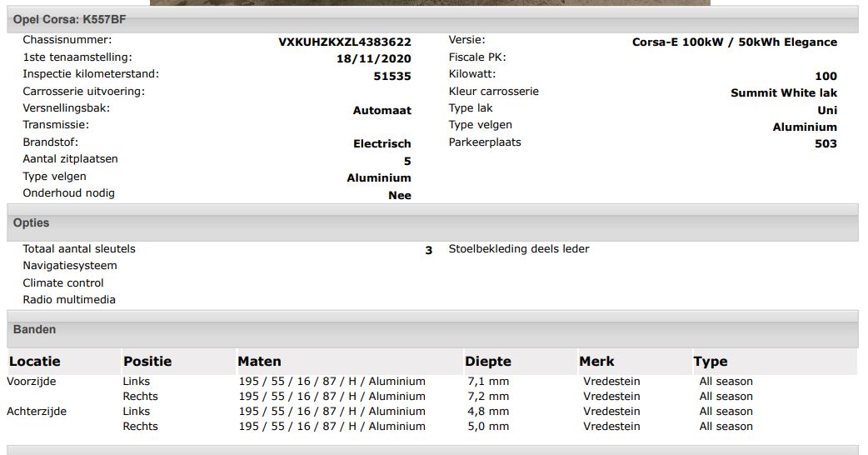Click the Merk column header
Viewport: 868px width, 455px height.
(635, 362)
